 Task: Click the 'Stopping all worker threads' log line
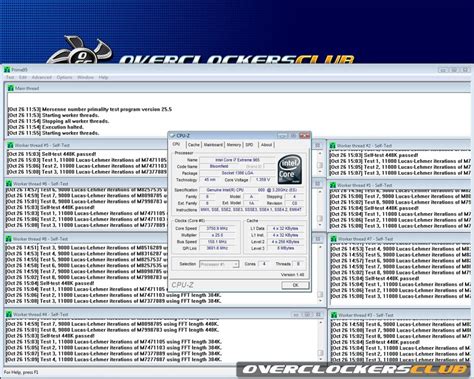(x=58, y=121)
